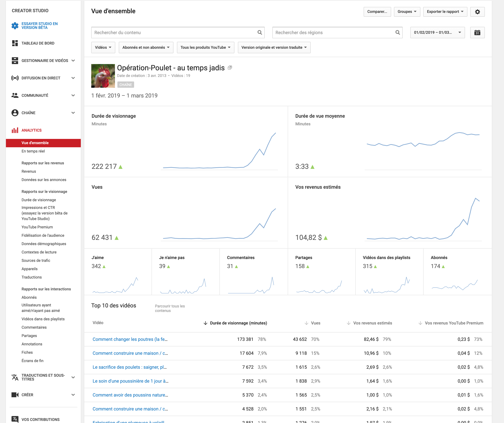This screenshot has height=423, width=504.
Task: Open Version originale et version traduite dropdown
Action: click(274, 48)
